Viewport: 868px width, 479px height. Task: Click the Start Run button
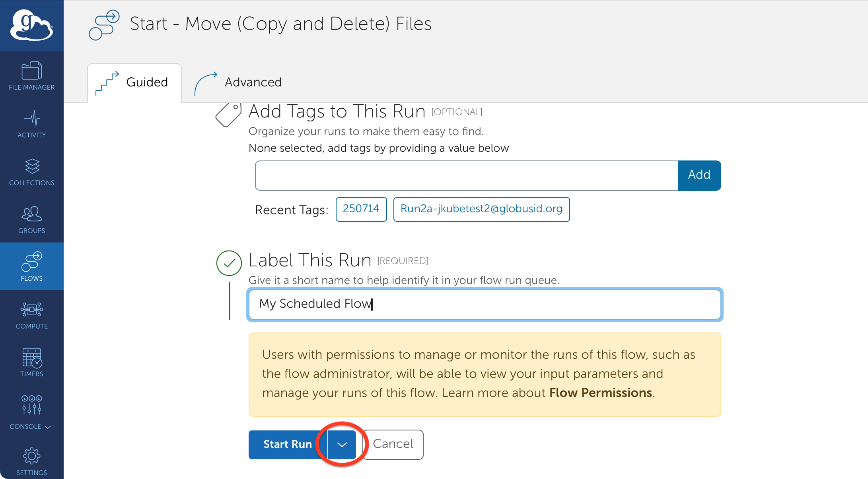click(287, 444)
